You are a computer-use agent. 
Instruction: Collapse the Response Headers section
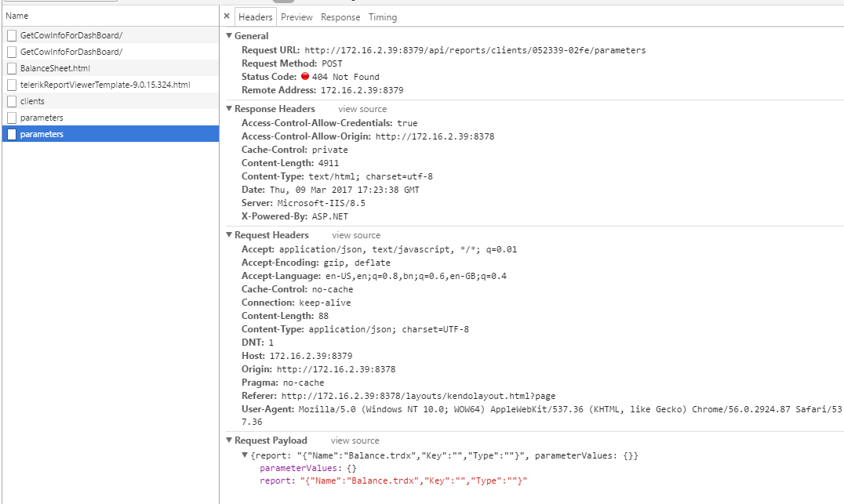coord(229,109)
